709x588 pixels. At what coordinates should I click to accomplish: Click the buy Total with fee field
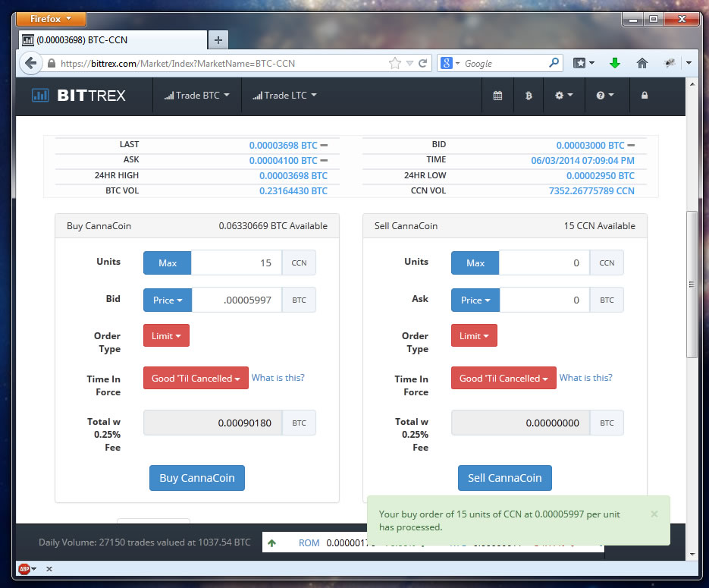[213, 423]
